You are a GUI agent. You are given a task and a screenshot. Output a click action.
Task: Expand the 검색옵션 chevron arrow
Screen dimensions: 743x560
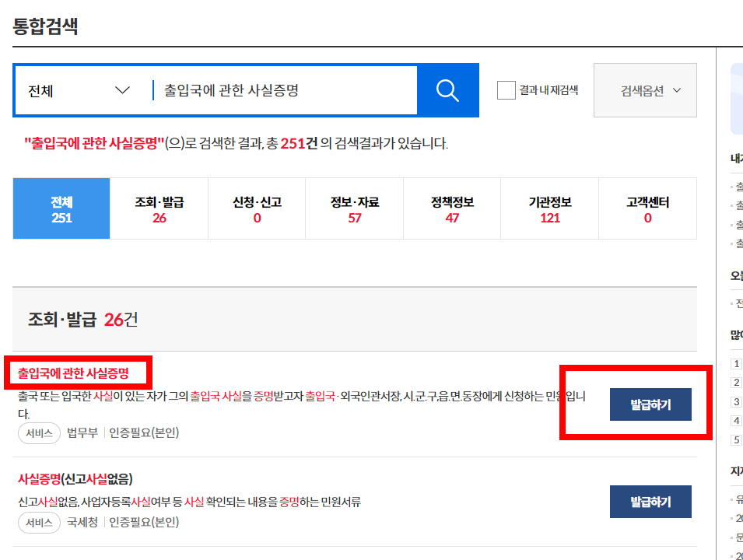pos(677,90)
